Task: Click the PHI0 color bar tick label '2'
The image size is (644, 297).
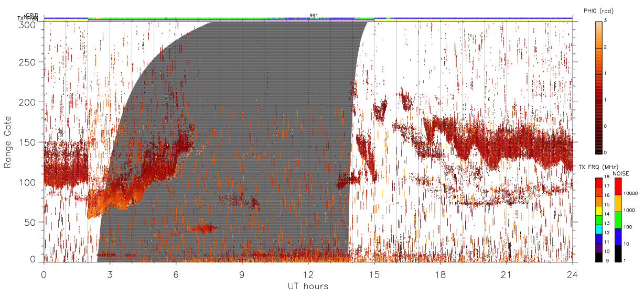Action: click(605, 47)
